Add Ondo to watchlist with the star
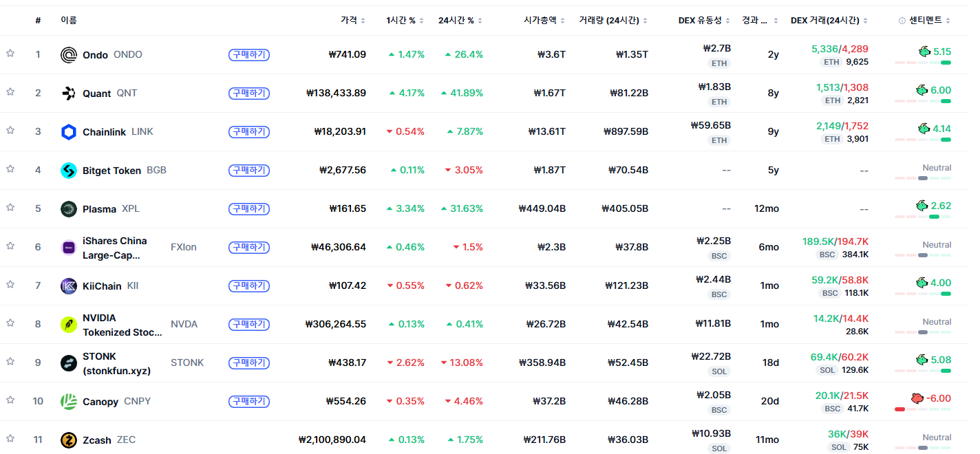The image size is (980, 454). [x=10, y=53]
